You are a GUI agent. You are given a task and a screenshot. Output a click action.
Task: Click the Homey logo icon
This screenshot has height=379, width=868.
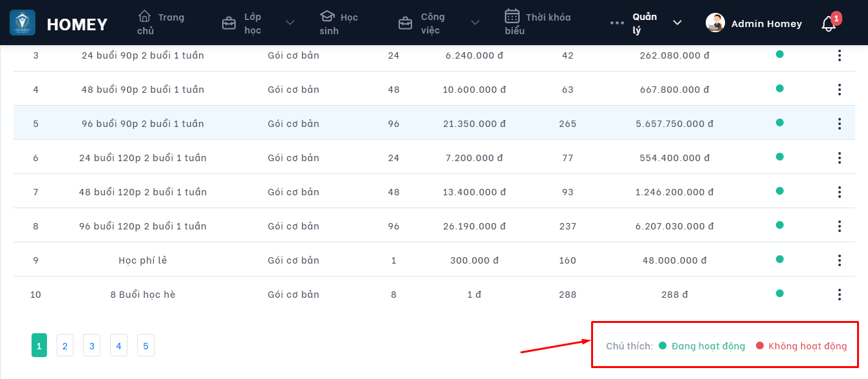pyautogui.click(x=23, y=23)
